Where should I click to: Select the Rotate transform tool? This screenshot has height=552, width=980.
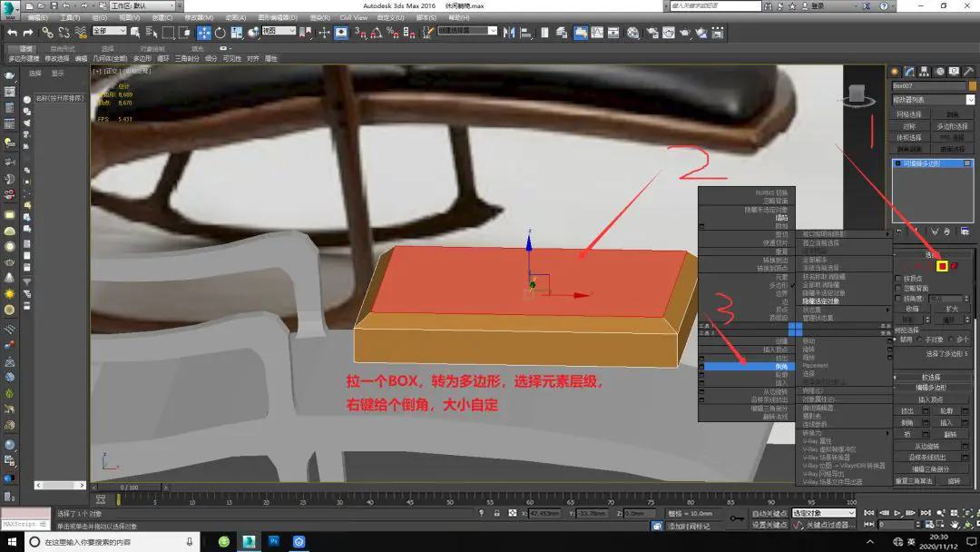220,33
